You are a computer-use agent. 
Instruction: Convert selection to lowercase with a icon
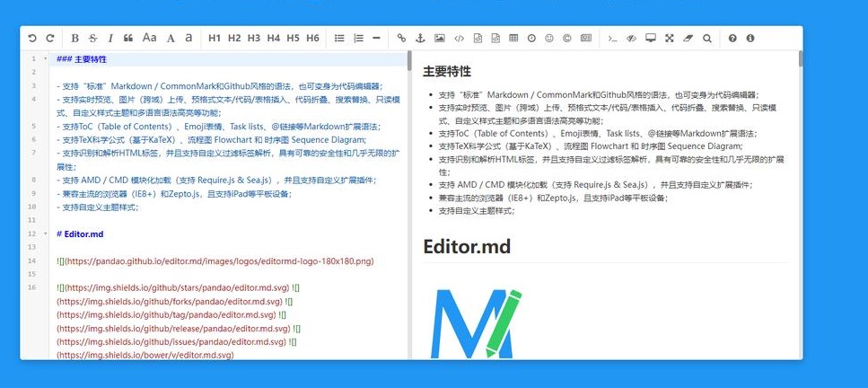point(189,38)
